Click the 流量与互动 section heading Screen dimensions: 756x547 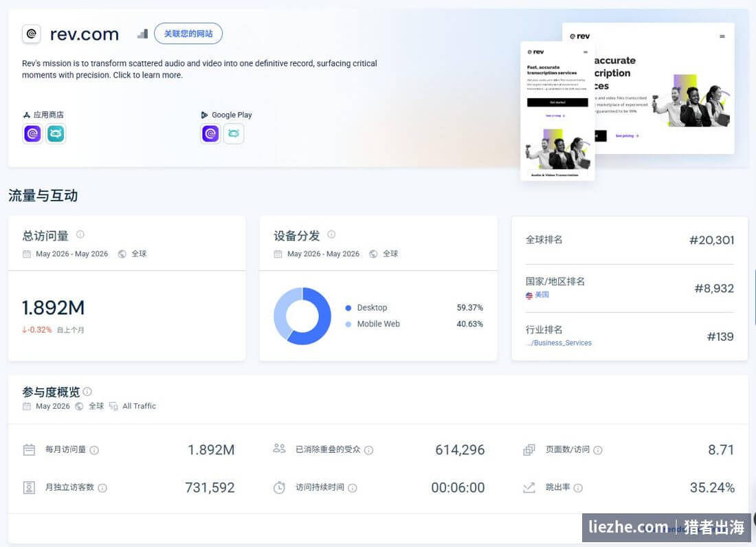(x=43, y=196)
